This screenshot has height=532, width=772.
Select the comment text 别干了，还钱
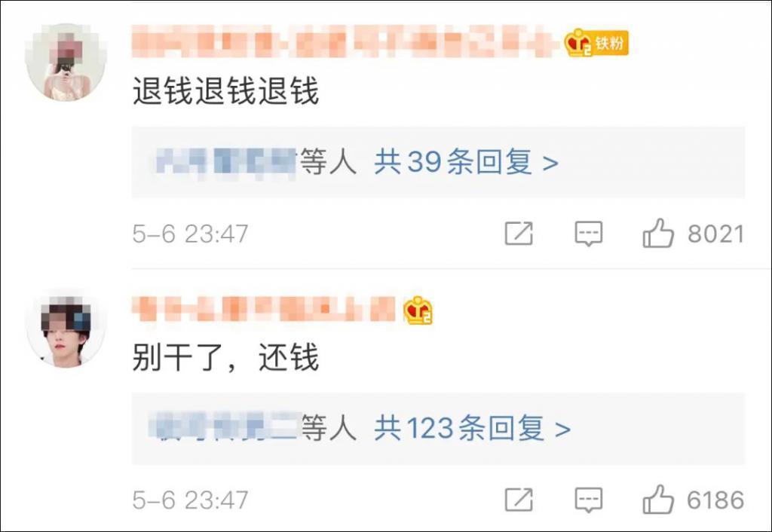pos(226,356)
